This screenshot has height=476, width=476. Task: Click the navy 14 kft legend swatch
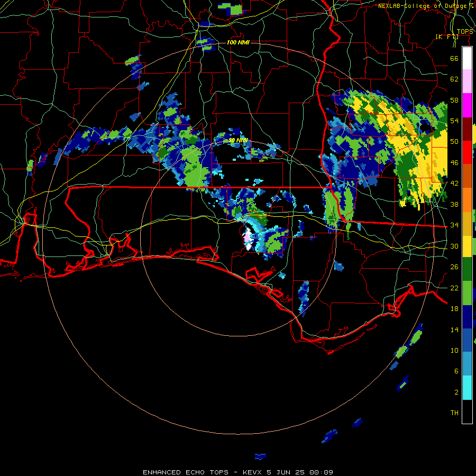click(467, 317)
